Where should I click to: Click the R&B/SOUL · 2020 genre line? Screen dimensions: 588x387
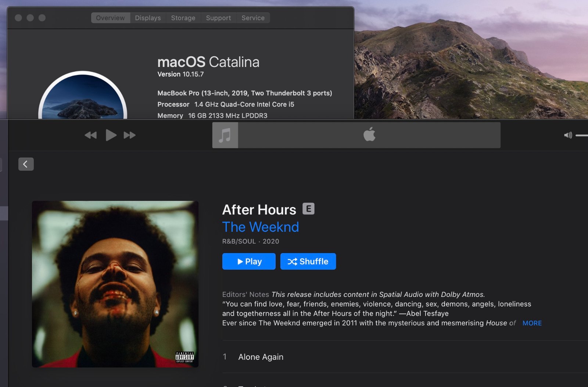251,241
